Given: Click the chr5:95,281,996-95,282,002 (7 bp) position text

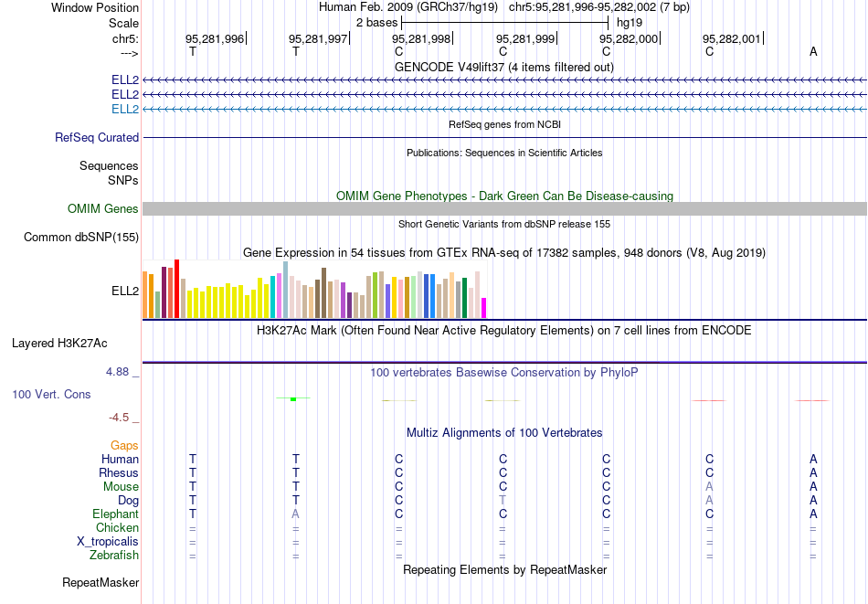Looking at the screenshot, I should pyautogui.click(x=599, y=7).
